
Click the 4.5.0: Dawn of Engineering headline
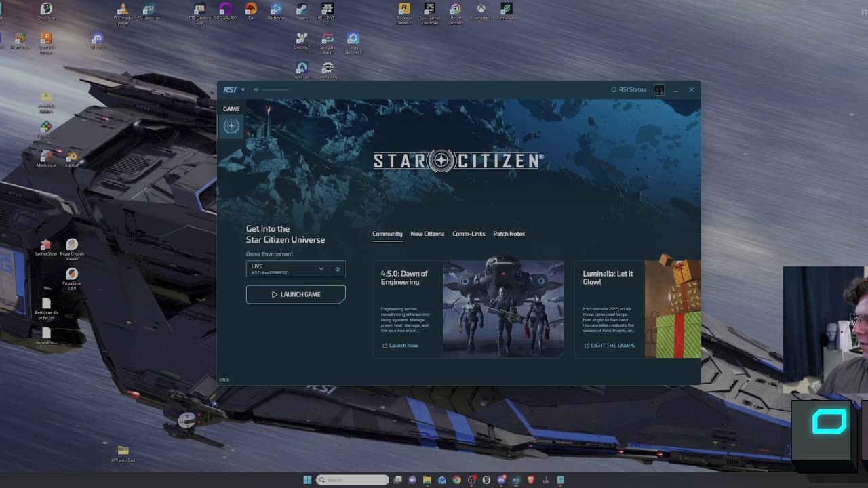[404, 278]
